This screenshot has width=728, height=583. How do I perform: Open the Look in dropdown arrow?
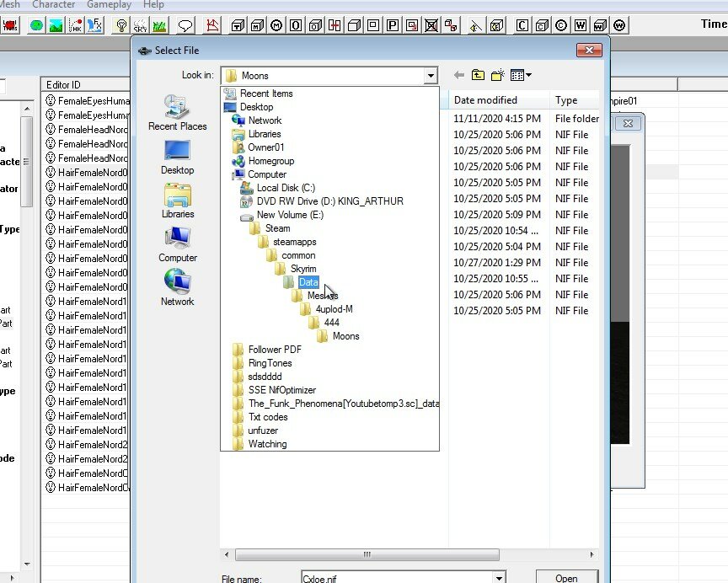431,76
